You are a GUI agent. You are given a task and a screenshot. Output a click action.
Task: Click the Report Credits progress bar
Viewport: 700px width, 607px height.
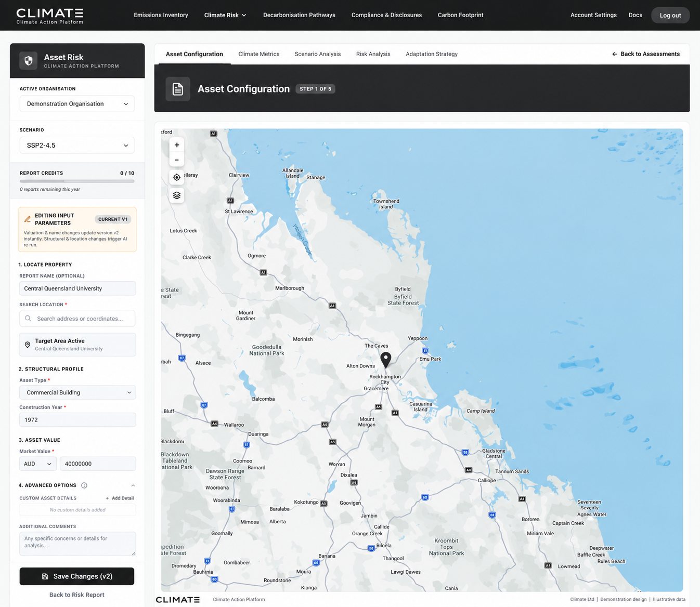tap(77, 181)
